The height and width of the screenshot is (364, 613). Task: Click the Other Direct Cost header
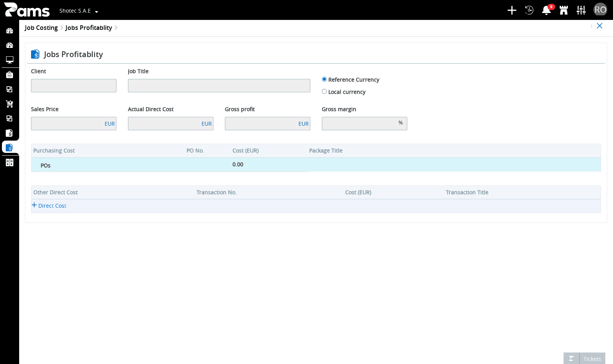click(56, 192)
